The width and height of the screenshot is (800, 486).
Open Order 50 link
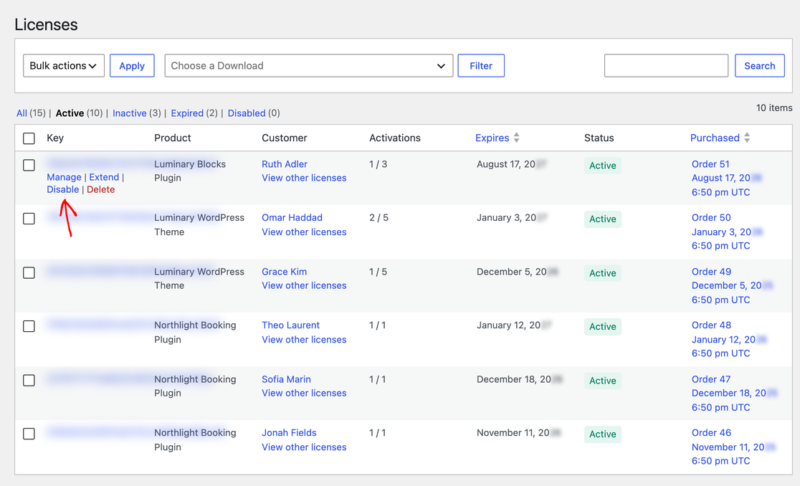[x=711, y=218]
